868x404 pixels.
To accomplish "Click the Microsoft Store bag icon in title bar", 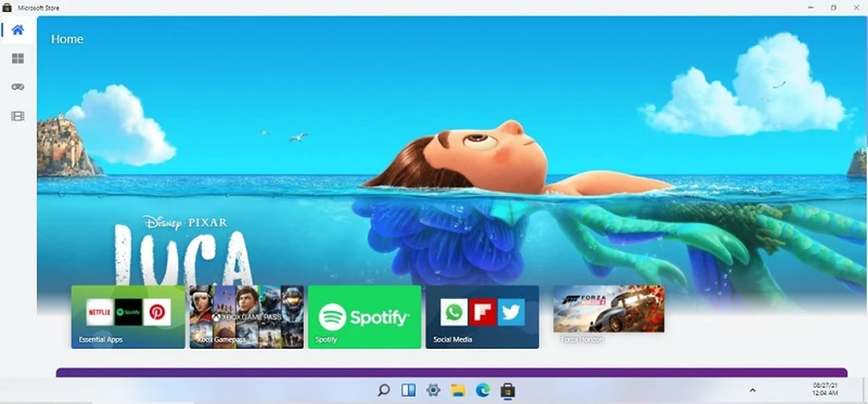I will [7, 8].
